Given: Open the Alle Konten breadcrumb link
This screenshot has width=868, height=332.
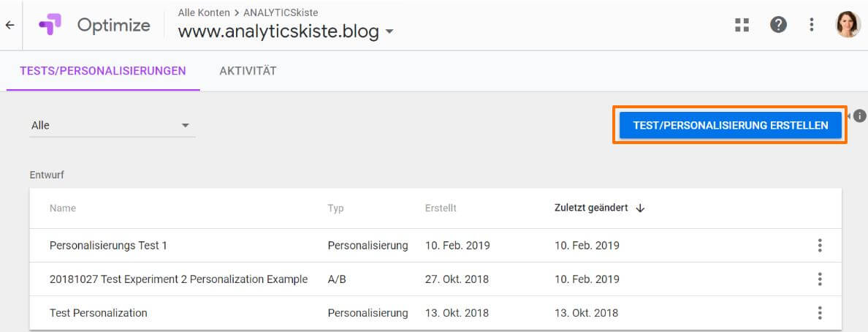Looking at the screenshot, I should [204, 12].
